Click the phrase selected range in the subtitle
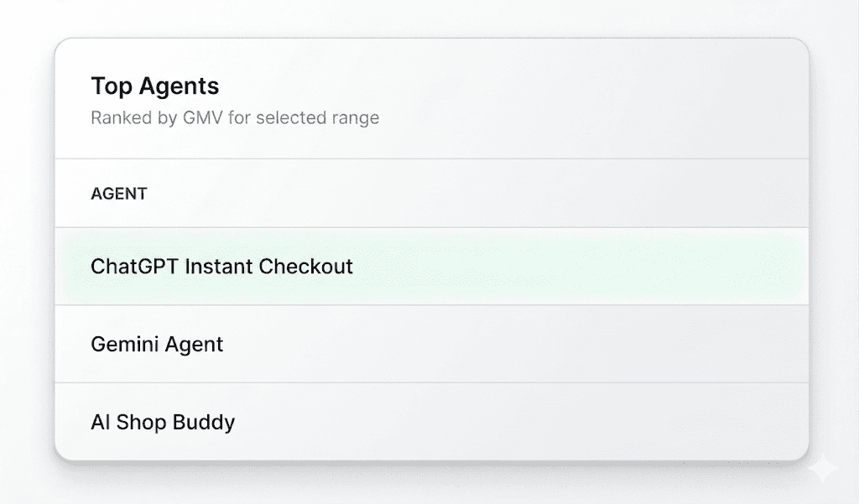The image size is (859, 504). tap(318, 117)
